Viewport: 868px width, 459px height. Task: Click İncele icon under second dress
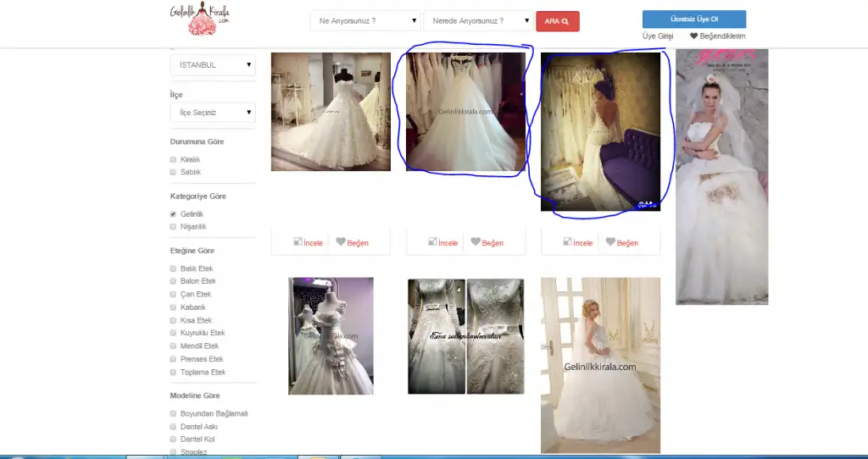(x=433, y=242)
